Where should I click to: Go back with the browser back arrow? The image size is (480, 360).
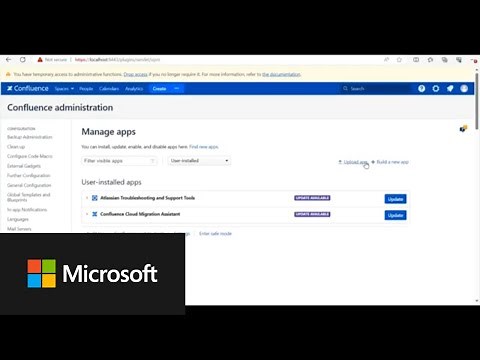click(9, 60)
